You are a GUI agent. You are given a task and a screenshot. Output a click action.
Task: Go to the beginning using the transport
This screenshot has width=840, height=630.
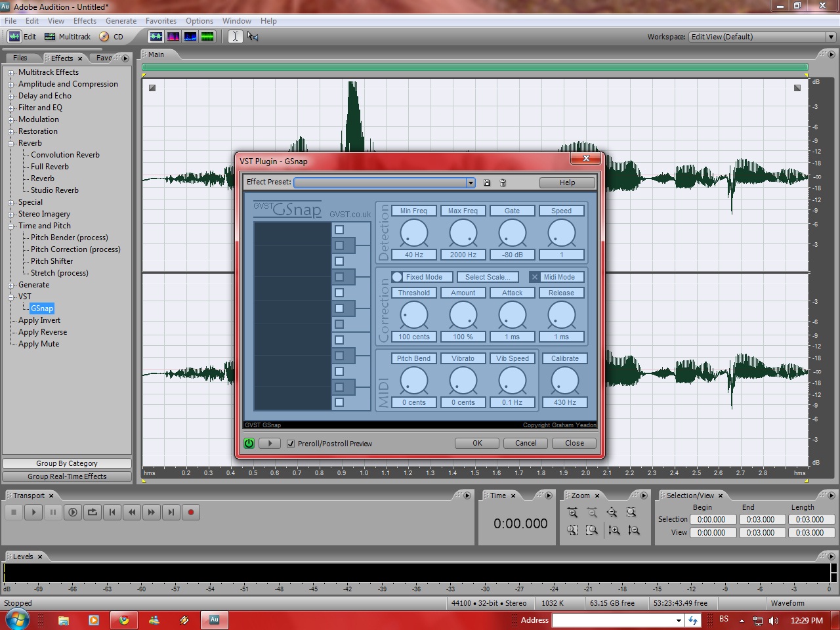click(112, 513)
